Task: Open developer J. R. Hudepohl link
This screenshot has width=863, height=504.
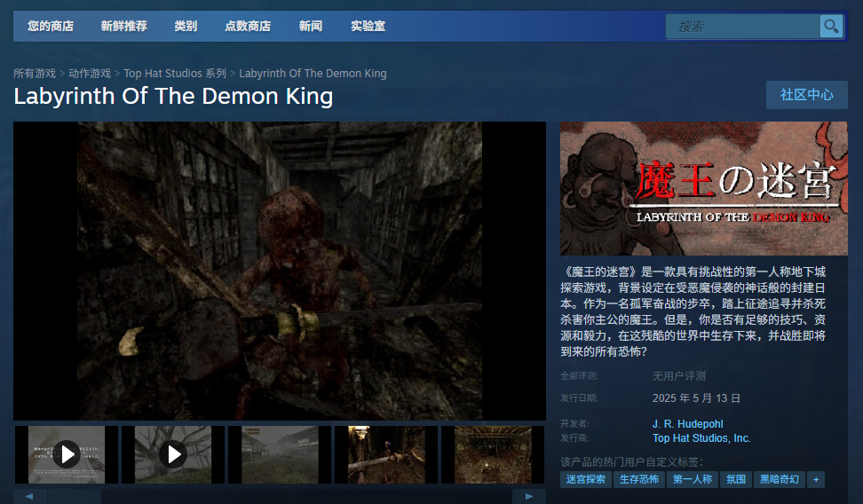Action: (x=687, y=424)
